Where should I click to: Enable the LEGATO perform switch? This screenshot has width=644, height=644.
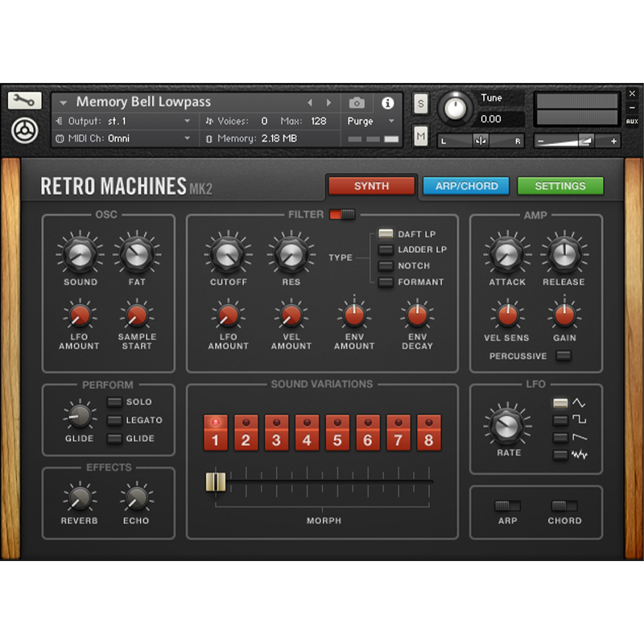(x=114, y=420)
